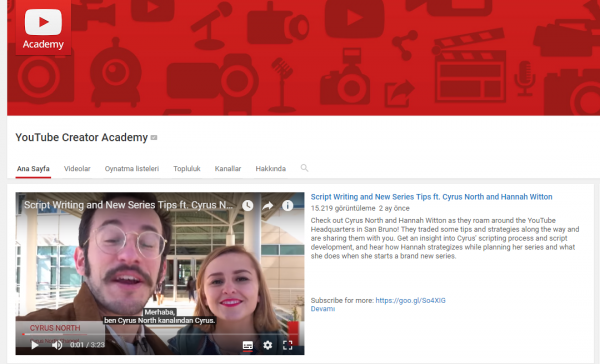Image resolution: width=600 pixels, height=364 pixels.
Task: Click the video title overlay in player
Action: tap(128, 205)
